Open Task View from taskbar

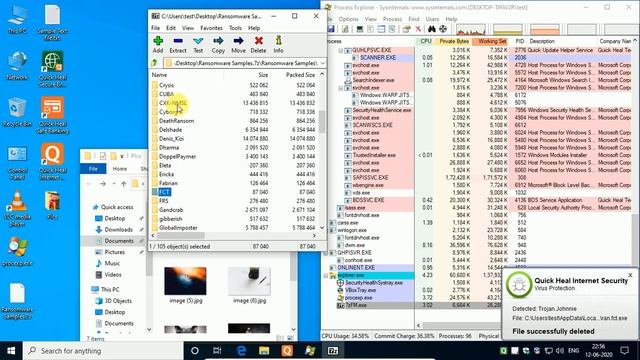click(x=217, y=351)
